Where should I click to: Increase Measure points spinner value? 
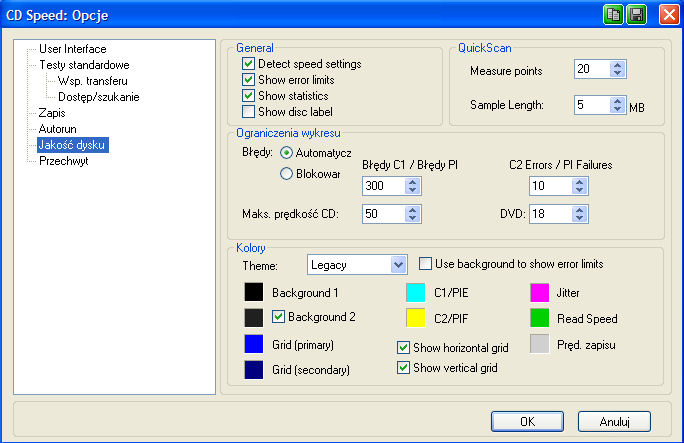pos(617,65)
